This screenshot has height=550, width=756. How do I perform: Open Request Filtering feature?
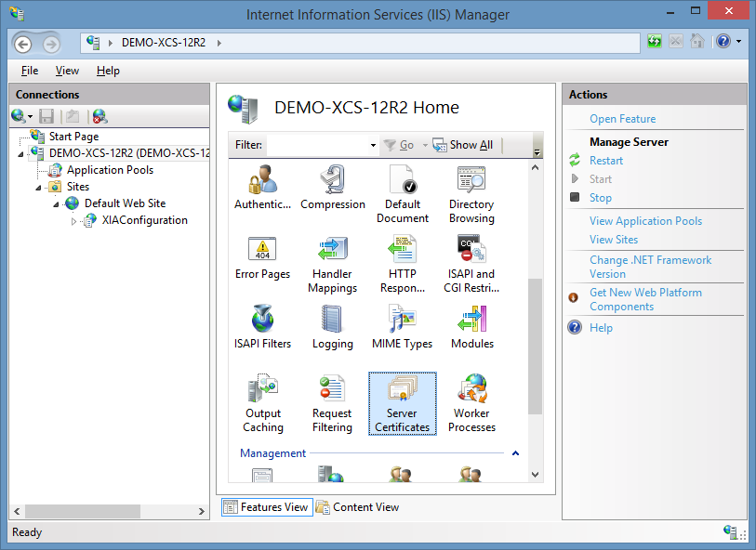coord(333,403)
